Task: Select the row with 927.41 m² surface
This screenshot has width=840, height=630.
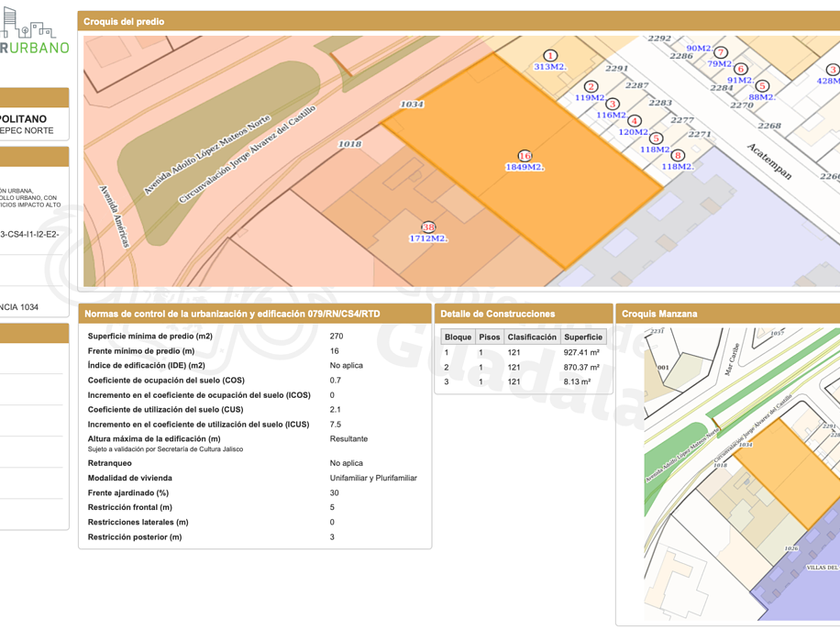Action: click(523, 352)
